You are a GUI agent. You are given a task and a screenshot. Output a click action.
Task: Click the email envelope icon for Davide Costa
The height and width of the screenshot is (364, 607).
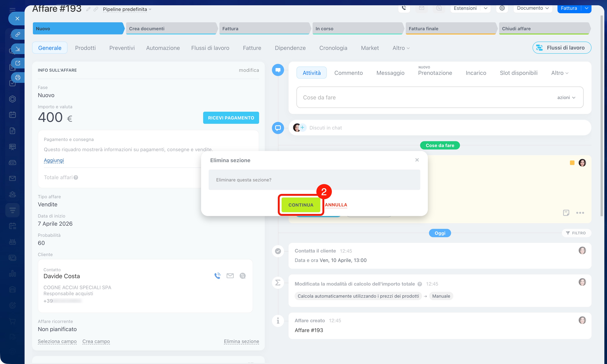point(230,276)
